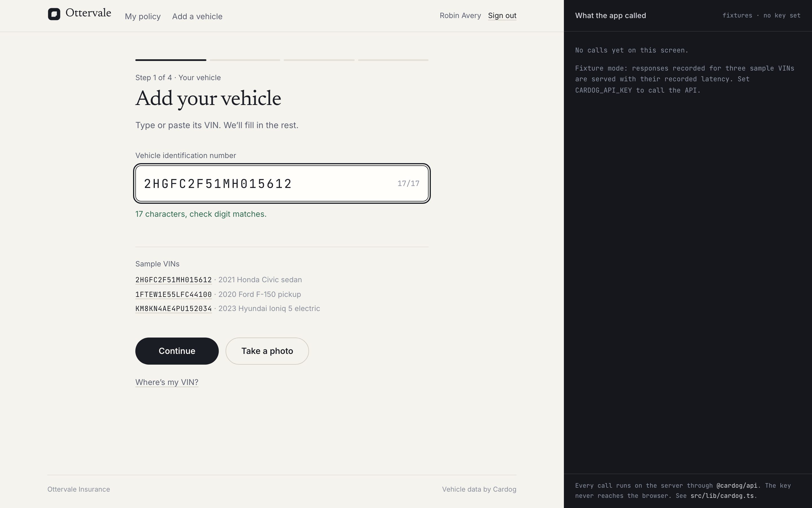This screenshot has height=508, width=812.
Task: Click the fixtures no key set status
Action: [761, 16]
